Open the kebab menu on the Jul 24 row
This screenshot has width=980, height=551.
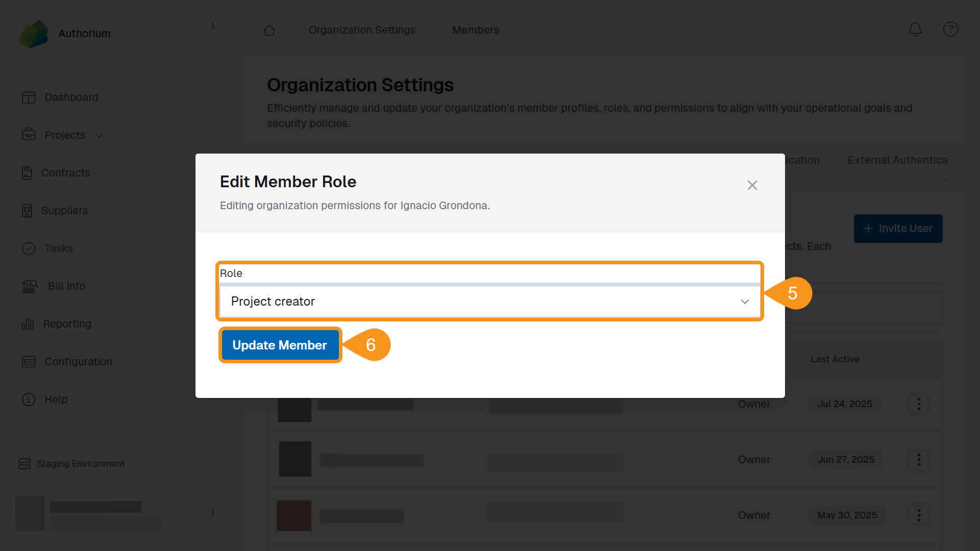coord(918,404)
